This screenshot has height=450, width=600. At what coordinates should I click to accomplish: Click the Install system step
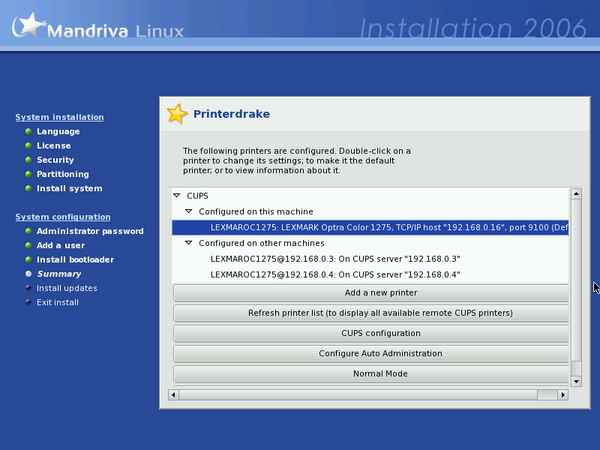pos(70,188)
